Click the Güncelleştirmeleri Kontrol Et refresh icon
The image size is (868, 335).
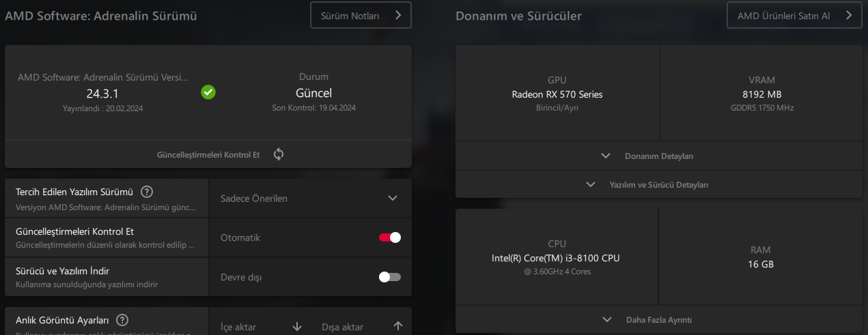tap(279, 154)
